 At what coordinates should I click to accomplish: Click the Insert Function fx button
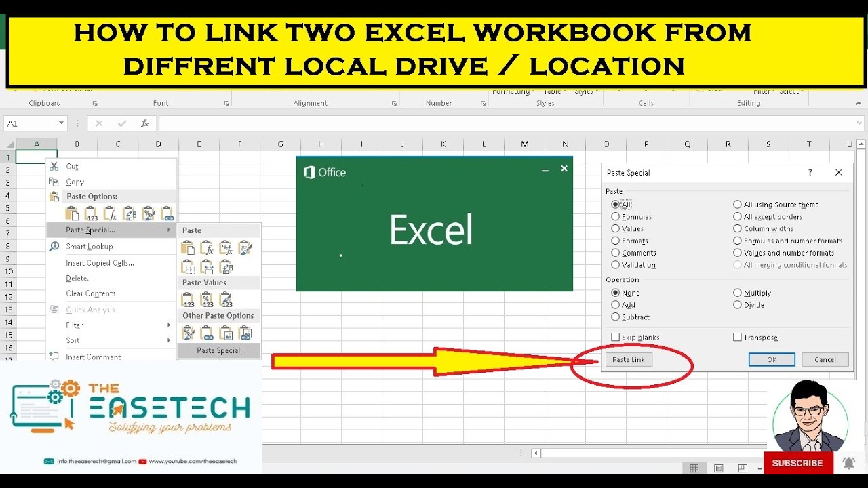(144, 123)
